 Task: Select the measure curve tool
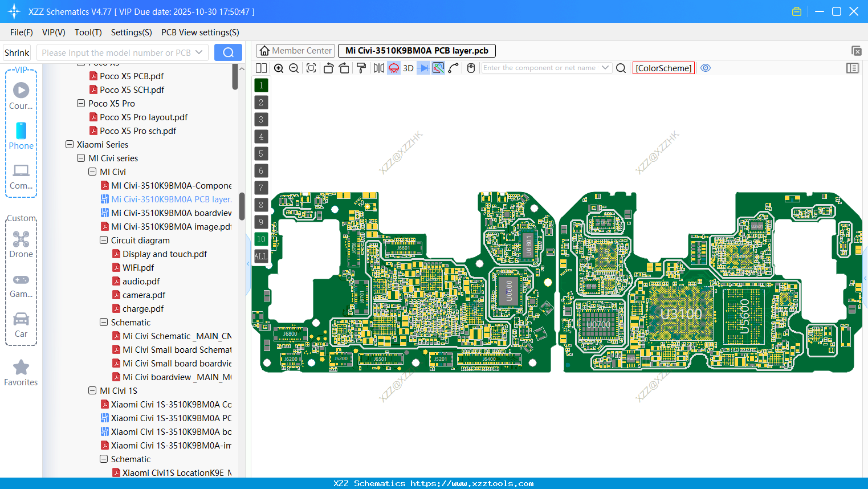452,68
